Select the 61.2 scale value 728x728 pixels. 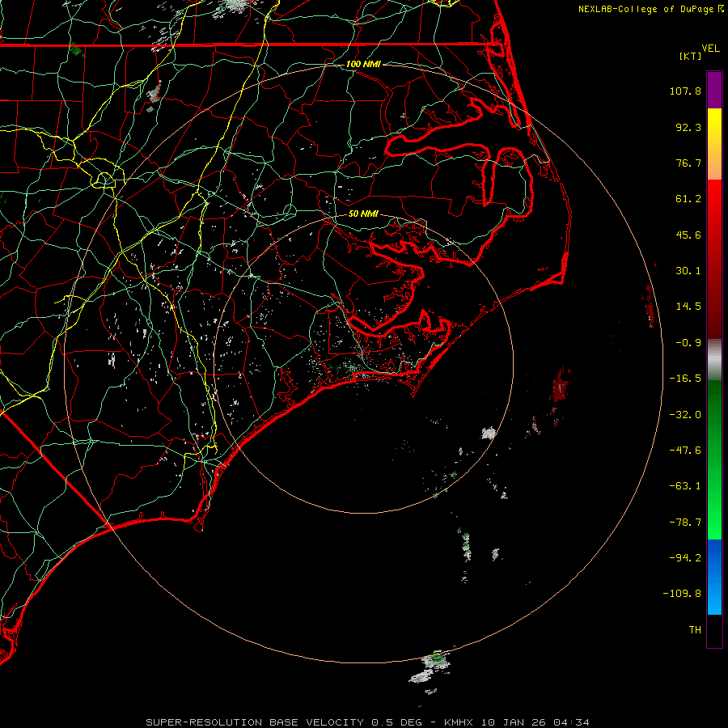click(688, 199)
